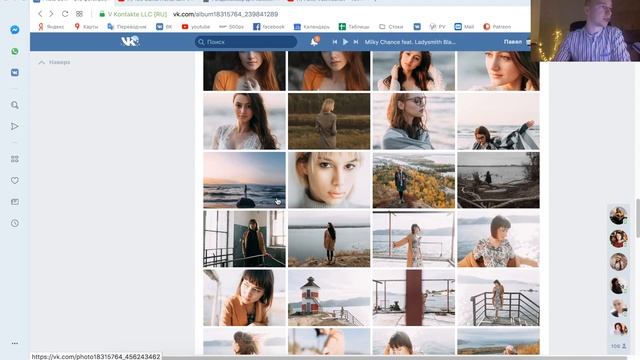Open the sidebar personal news arrow icon
The width and height of the screenshot is (640, 360).
[15, 127]
